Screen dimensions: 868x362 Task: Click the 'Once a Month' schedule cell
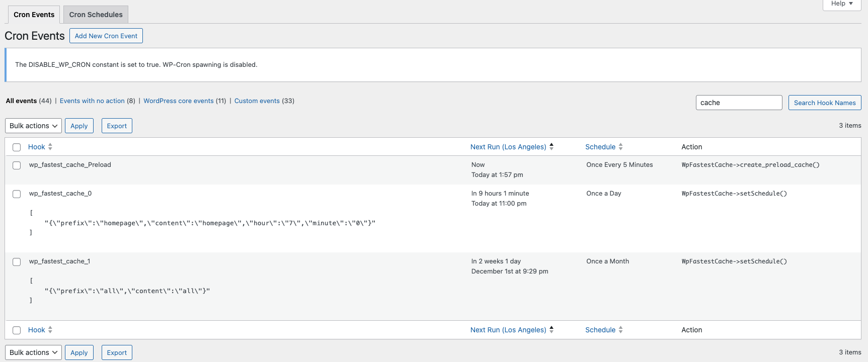(x=608, y=261)
